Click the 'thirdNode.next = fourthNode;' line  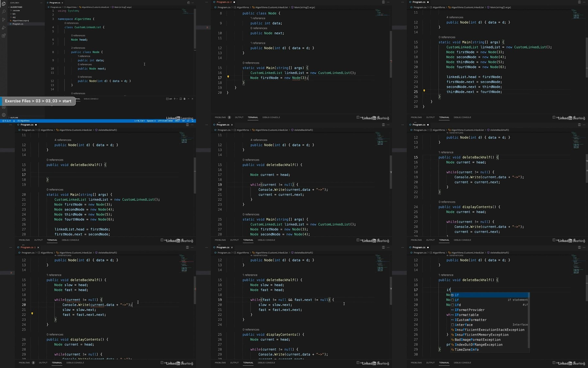pyautogui.click(x=474, y=92)
